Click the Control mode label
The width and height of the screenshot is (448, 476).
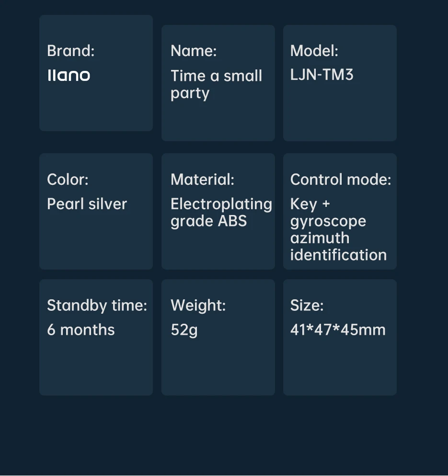pyautogui.click(x=341, y=180)
